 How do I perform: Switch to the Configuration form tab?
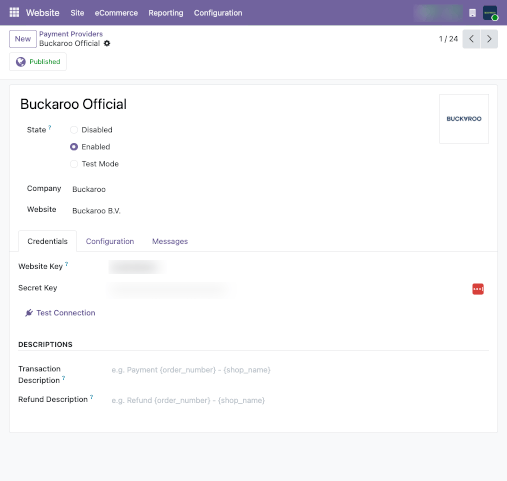(110, 241)
